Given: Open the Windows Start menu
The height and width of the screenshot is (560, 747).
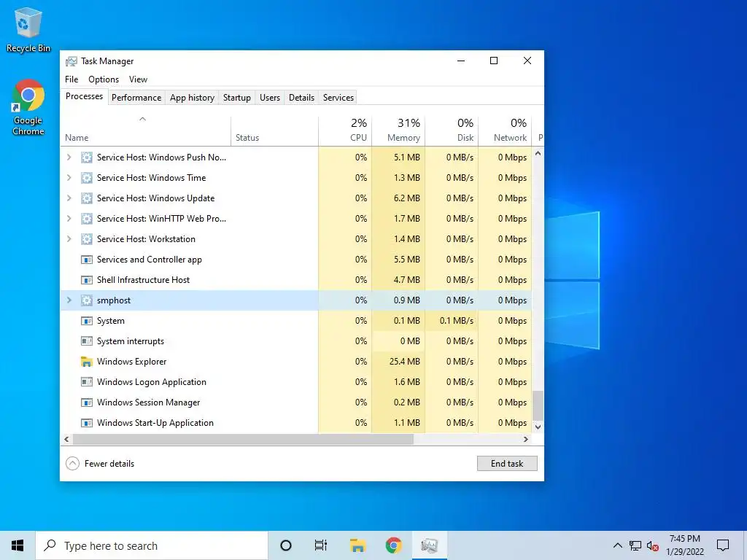Looking at the screenshot, I should point(18,545).
